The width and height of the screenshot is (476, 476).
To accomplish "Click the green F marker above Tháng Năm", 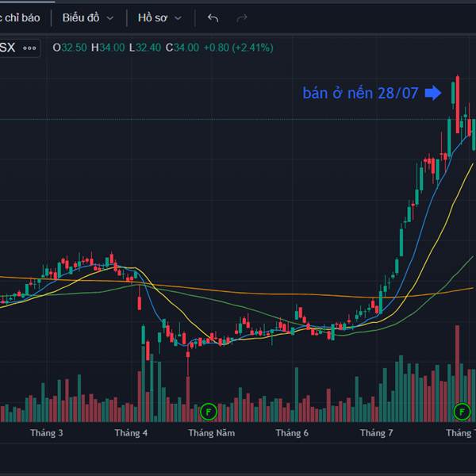I will click(x=209, y=412).
